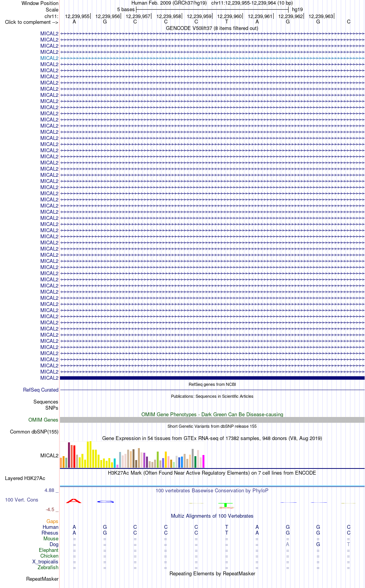This screenshot has width=365, height=588.
Task: Click position label 12,239,957 on ruler
Action: (x=138, y=16)
